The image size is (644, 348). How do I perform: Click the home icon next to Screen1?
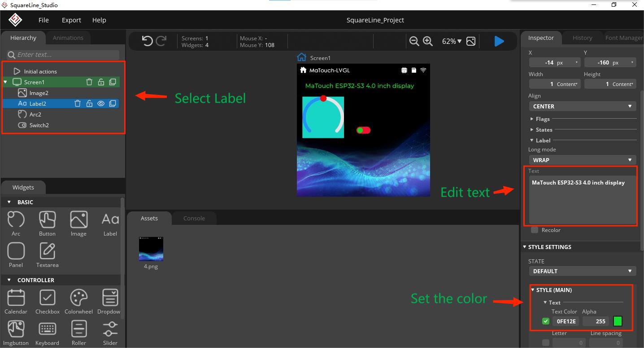pyautogui.click(x=302, y=57)
